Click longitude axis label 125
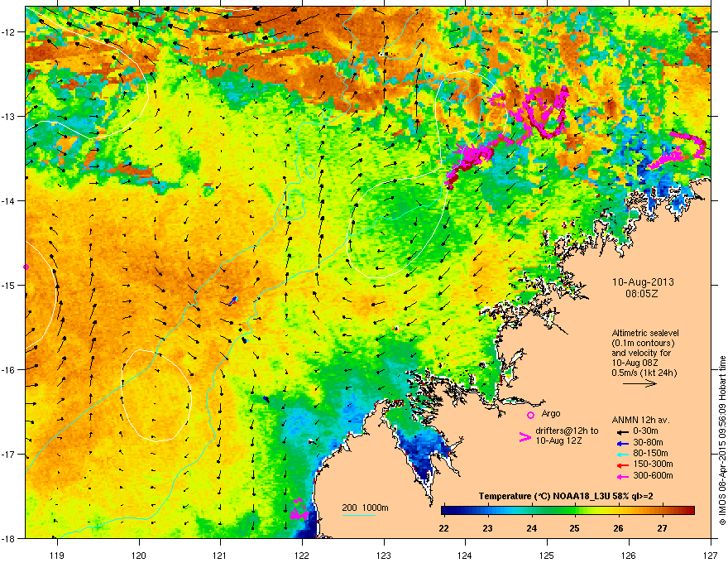The width and height of the screenshot is (728, 563). 547,555
